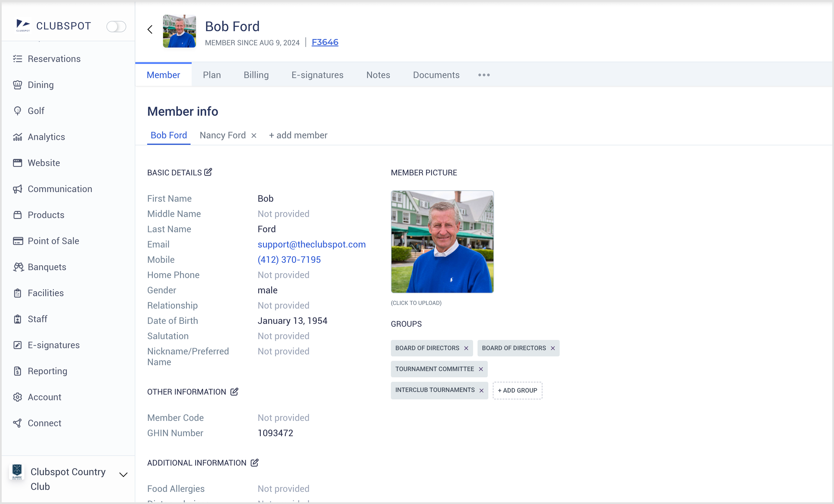The image size is (834, 504).
Task: Switch to the Billing tab
Action: click(256, 75)
